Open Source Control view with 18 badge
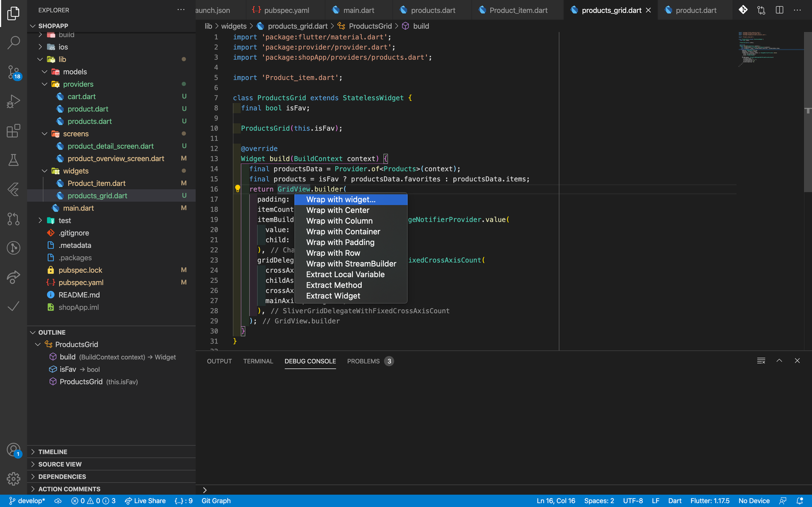 (x=13, y=72)
